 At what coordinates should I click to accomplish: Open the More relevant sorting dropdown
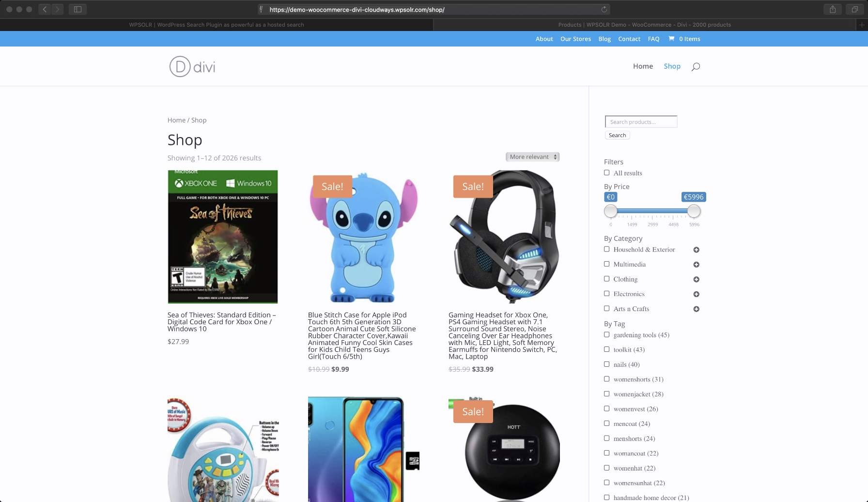coord(532,157)
